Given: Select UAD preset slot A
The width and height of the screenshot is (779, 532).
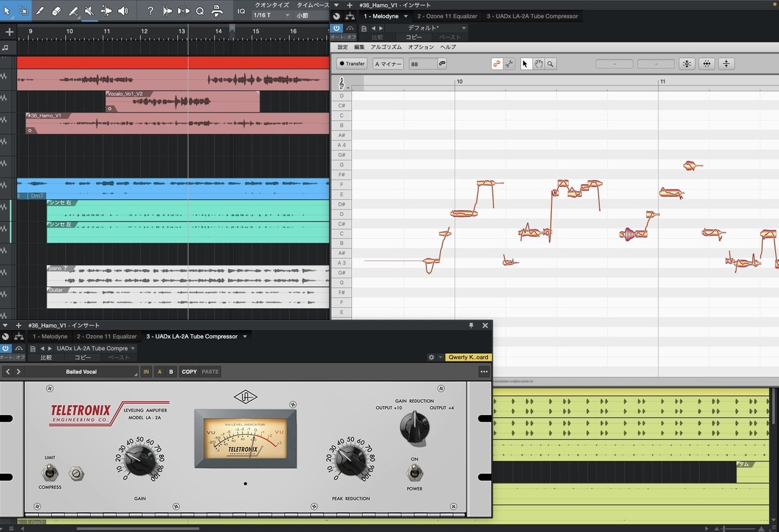Looking at the screenshot, I should pyautogui.click(x=160, y=372).
